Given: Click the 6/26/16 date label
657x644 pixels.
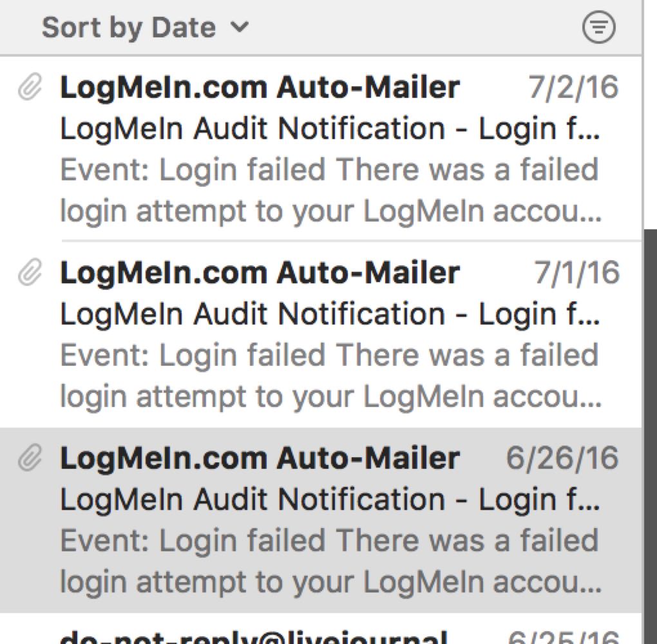Looking at the screenshot, I should 562,457.
